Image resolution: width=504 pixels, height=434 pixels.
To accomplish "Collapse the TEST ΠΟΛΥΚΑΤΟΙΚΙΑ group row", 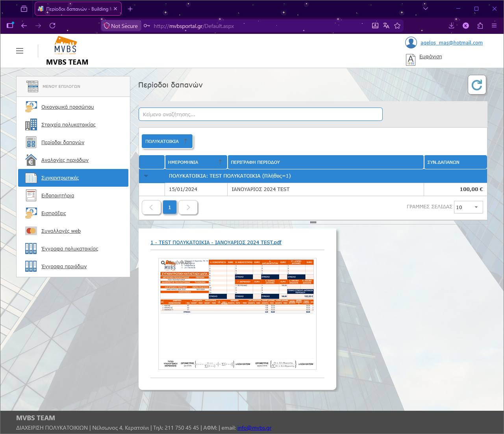I will point(146,176).
